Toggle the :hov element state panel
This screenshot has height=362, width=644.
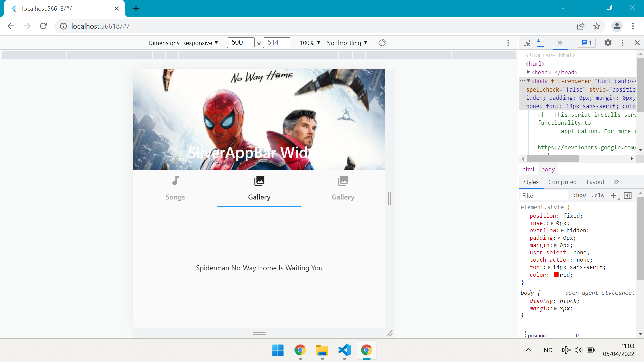coord(579,196)
